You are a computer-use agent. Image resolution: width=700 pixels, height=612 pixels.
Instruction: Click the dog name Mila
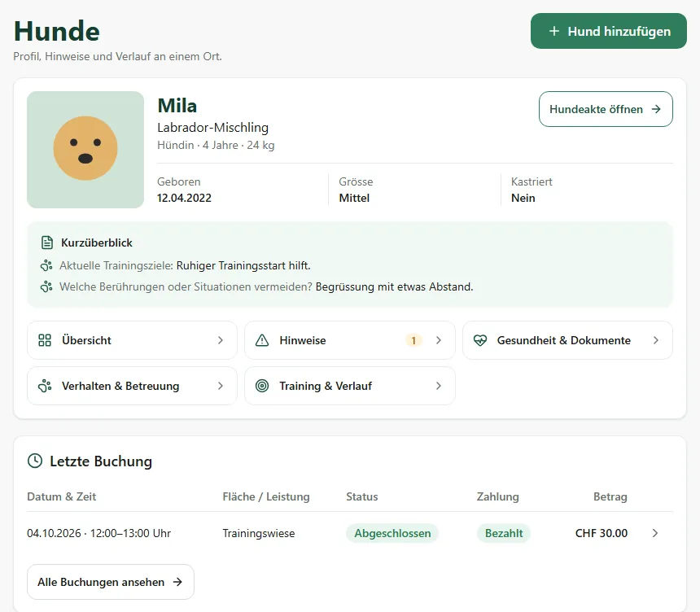coord(177,106)
